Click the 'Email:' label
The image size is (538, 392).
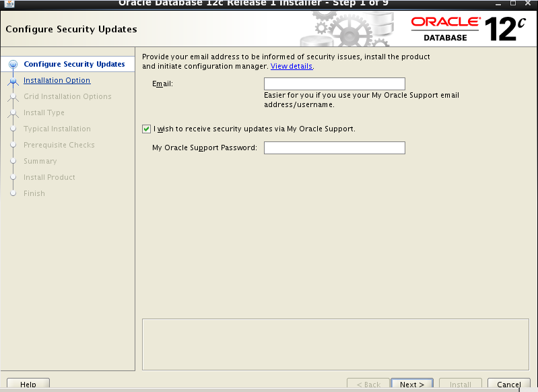point(163,84)
